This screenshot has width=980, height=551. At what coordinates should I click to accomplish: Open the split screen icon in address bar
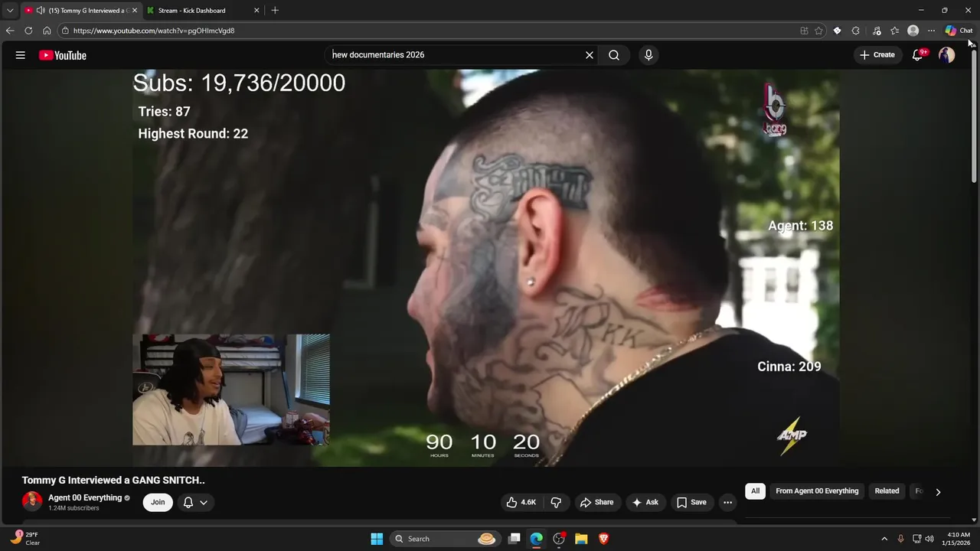tap(804, 31)
